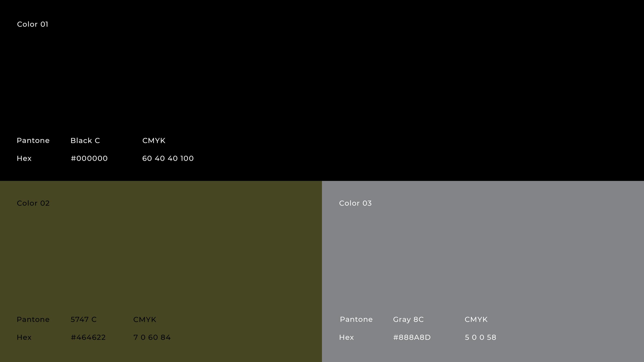Click the Color 02 heading
The image size is (644, 362).
tap(33, 203)
